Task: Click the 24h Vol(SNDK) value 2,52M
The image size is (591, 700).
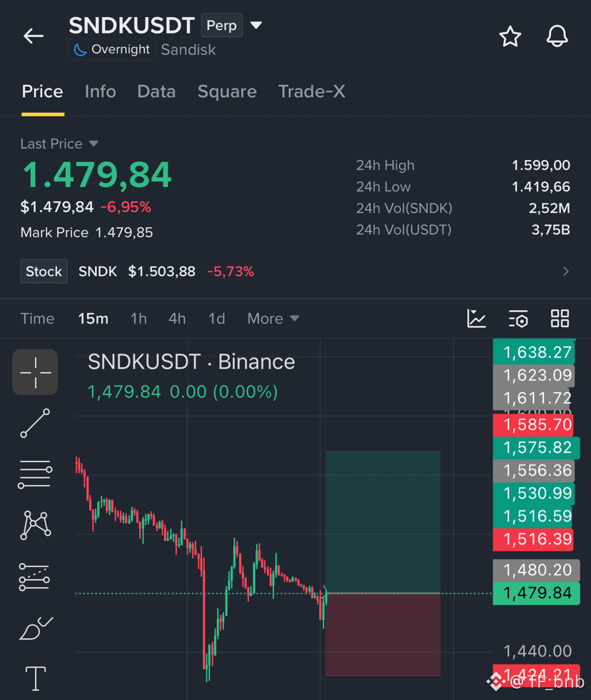Action: click(x=550, y=208)
